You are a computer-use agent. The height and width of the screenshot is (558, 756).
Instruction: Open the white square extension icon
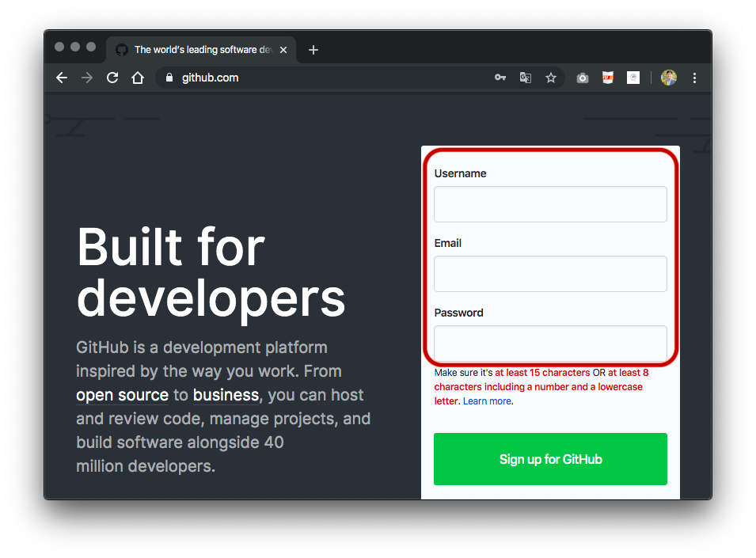[x=633, y=78]
